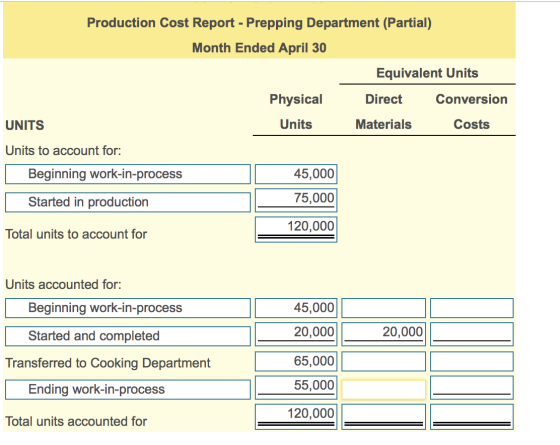Edit the 20,000 physical units field
Screen dimensions: 560x445
(296, 334)
